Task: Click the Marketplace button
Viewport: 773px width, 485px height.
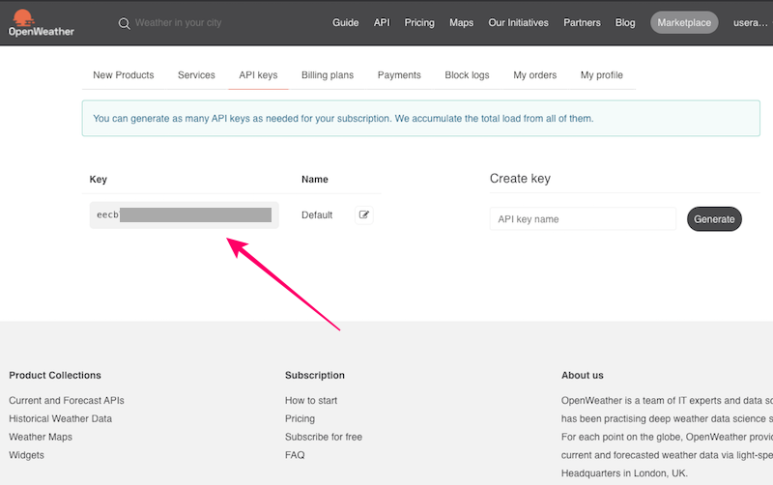Action: [684, 23]
